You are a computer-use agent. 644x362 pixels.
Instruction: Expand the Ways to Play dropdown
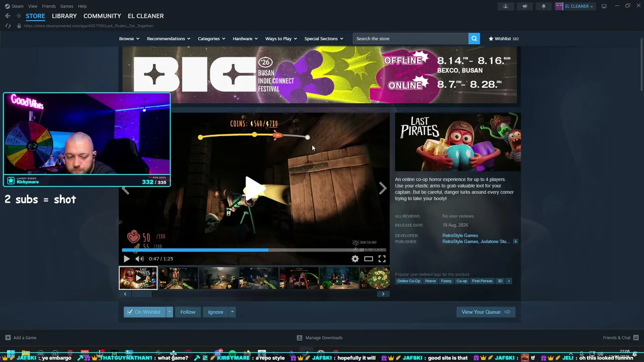click(x=281, y=39)
